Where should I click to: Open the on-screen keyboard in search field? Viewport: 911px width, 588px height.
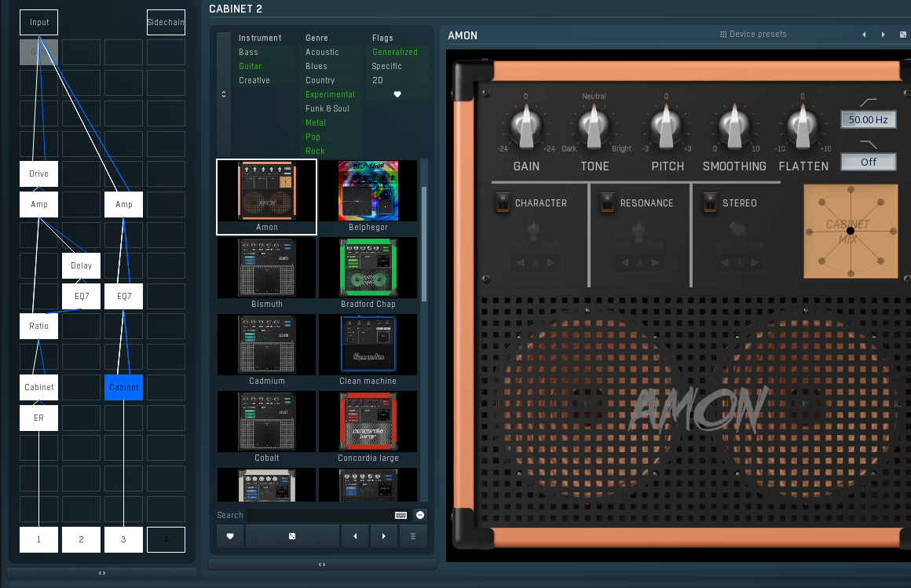(401, 515)
